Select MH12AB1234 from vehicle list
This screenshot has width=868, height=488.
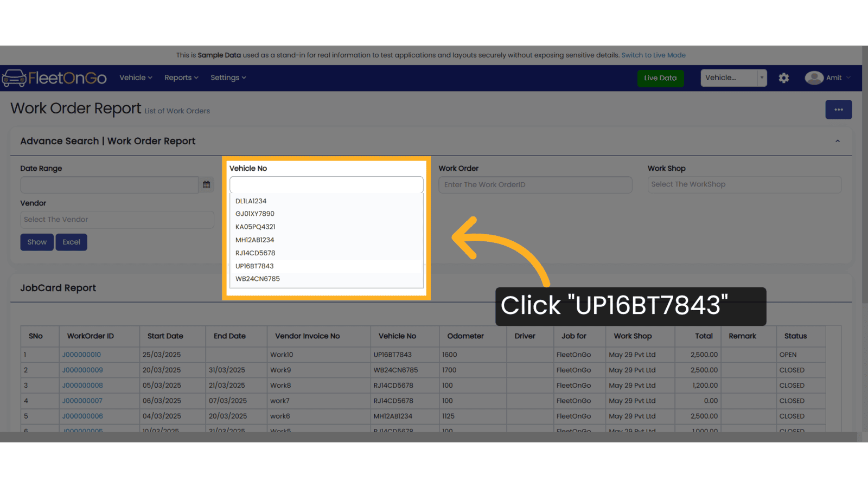tap(327, 240)
